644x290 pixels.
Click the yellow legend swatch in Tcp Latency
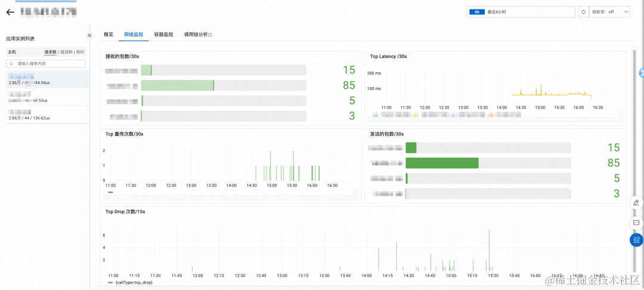tap(415, 115)
